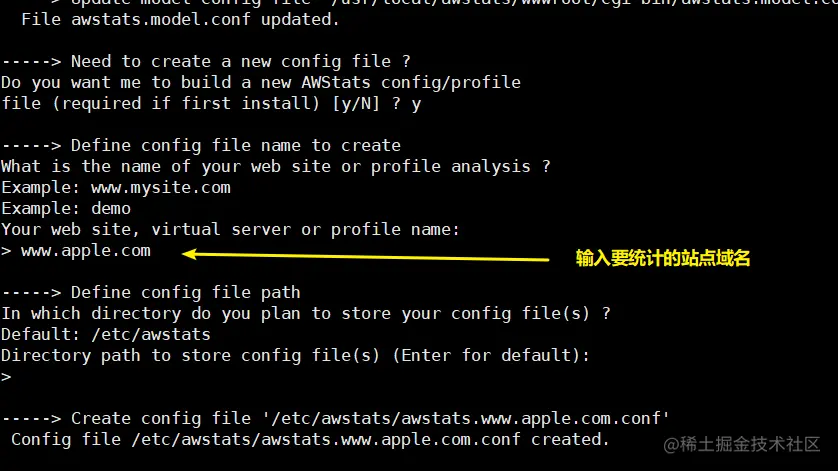This screenshot has height=471, width=838.
Task: Click the 'Default: /etc/awstats' line
Action: (x=106, y=335)
